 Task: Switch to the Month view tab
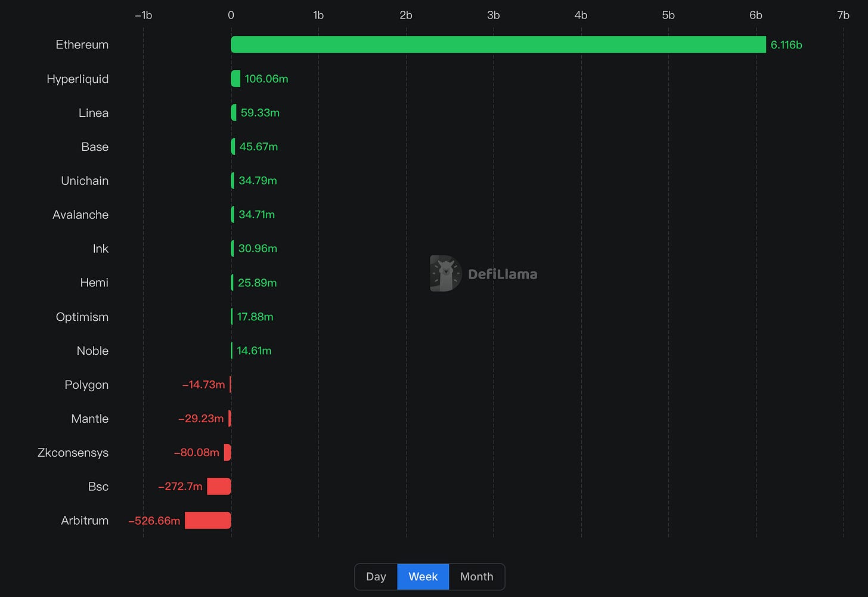[x=476, y=577]
